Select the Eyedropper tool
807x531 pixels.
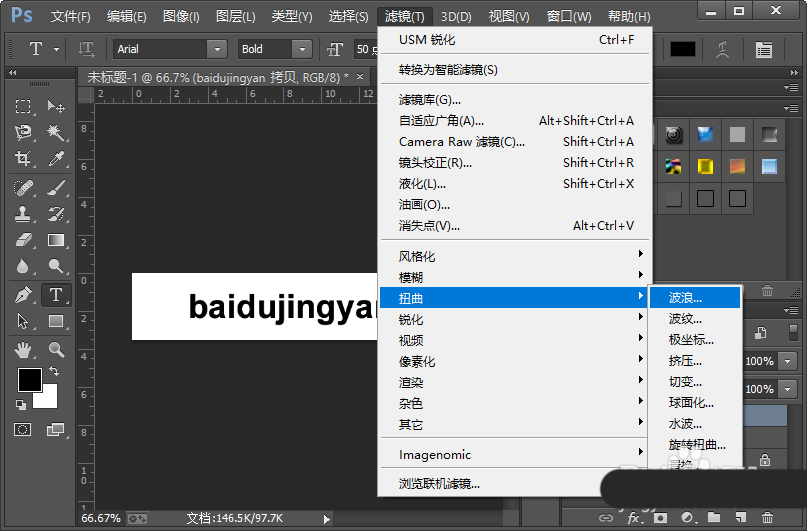[56, 158]
